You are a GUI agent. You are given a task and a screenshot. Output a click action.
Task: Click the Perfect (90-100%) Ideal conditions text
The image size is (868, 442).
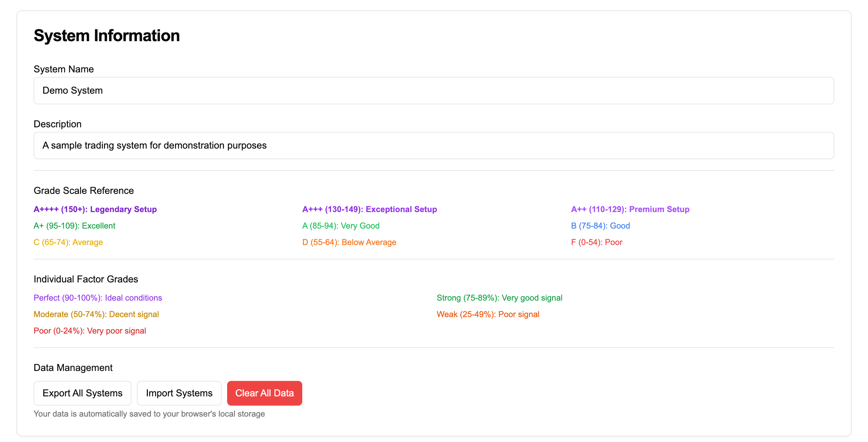[x=98, y=298]
